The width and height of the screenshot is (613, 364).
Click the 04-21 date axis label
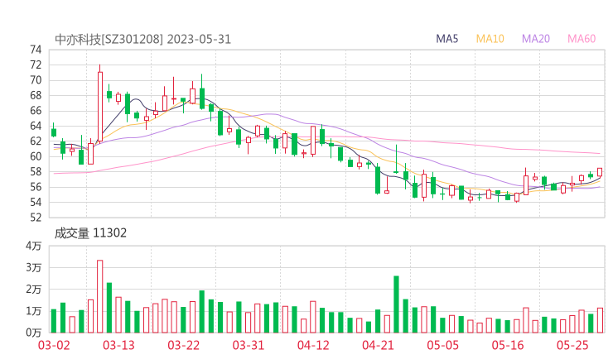coord(378,345)
